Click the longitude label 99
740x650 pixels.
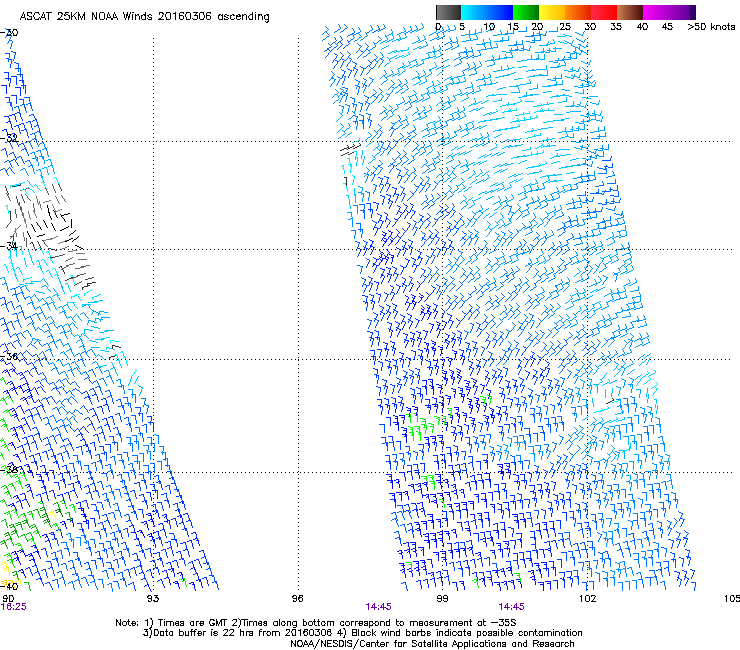(x=442, y=599)
